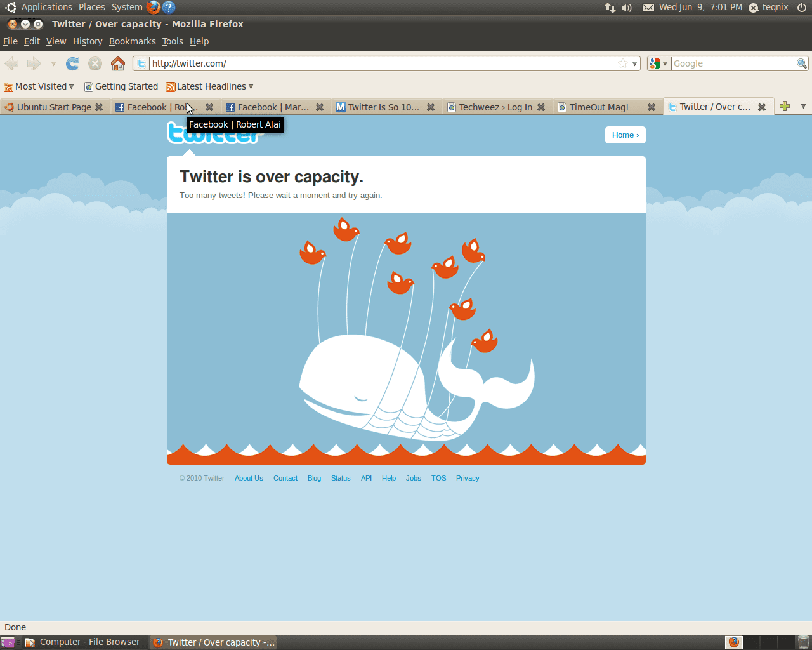Open the About Us footer link
Screen dimensions: 812x650
click(x=249, y=478)
